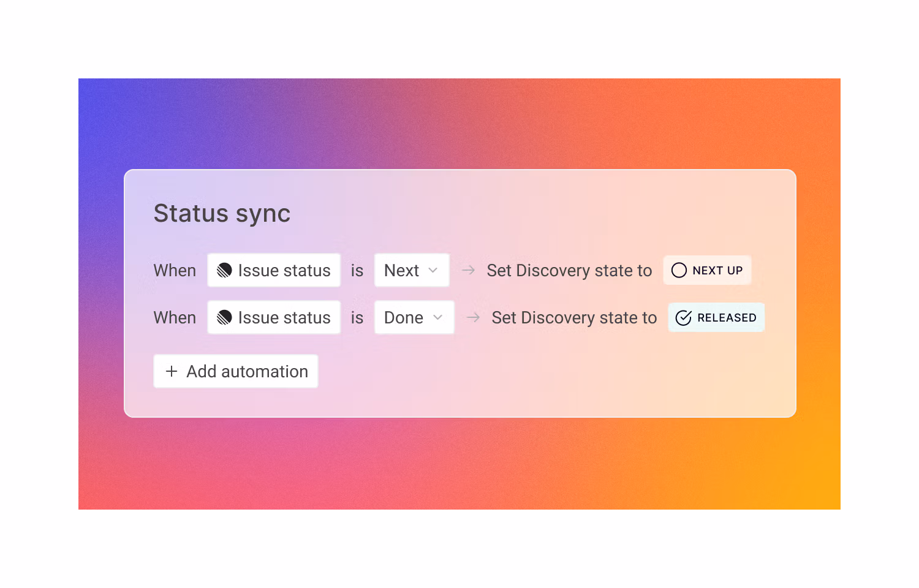Click the circle icon in the NEXT UP badge
Image resolution: width=919 pixels, height=588 pixels.
point(679,270)
